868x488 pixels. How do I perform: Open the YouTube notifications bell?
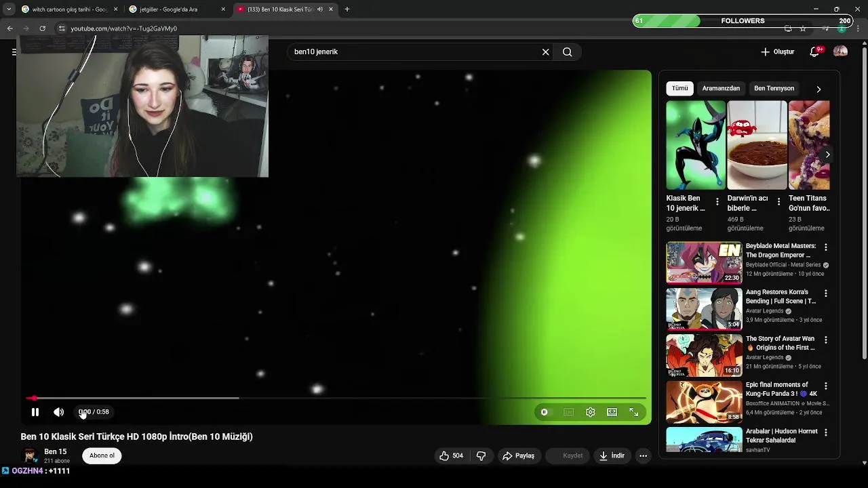(815, 52)
